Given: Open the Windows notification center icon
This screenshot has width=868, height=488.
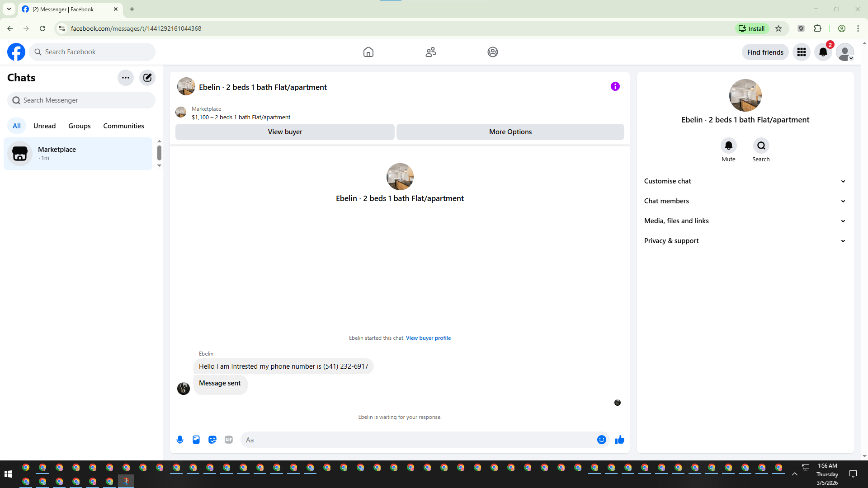Looking at the screenshot, I should pyautogui.click(x=853, y=474).
